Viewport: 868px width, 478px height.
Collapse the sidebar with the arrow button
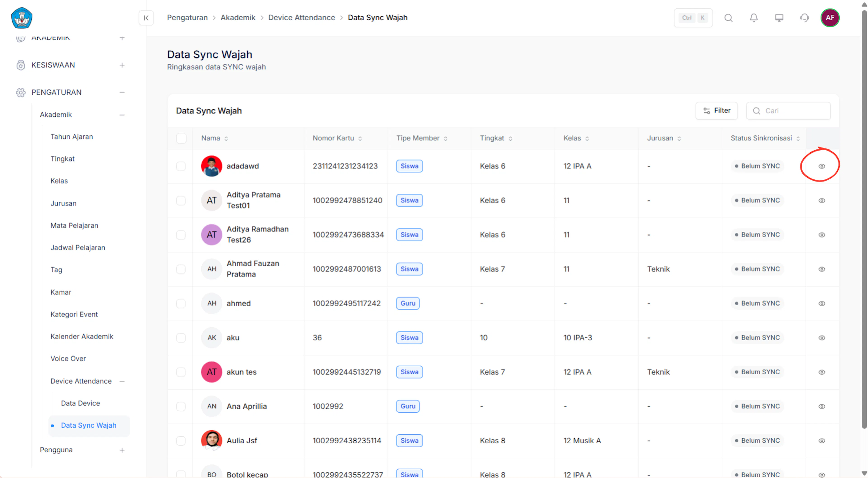click(146, 18)
